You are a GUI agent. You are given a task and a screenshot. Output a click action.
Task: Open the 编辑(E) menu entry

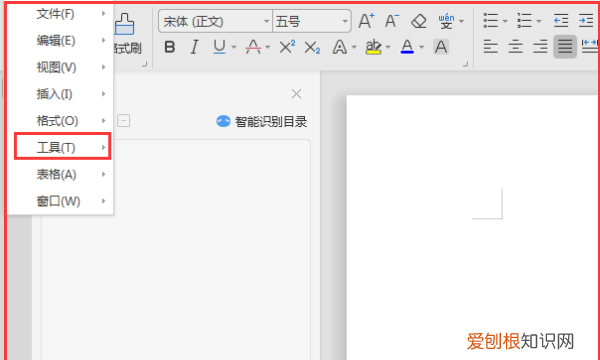click(x=60, y=41)
